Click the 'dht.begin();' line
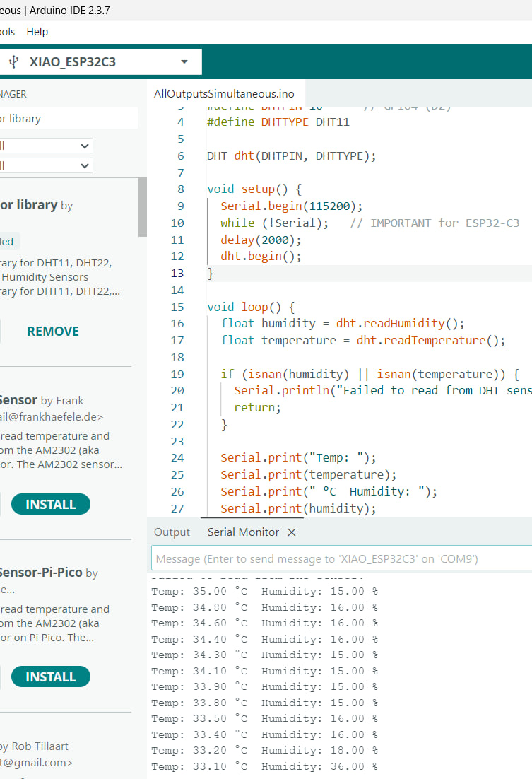This screenshot has width=532, height=779. pos(261,257)
